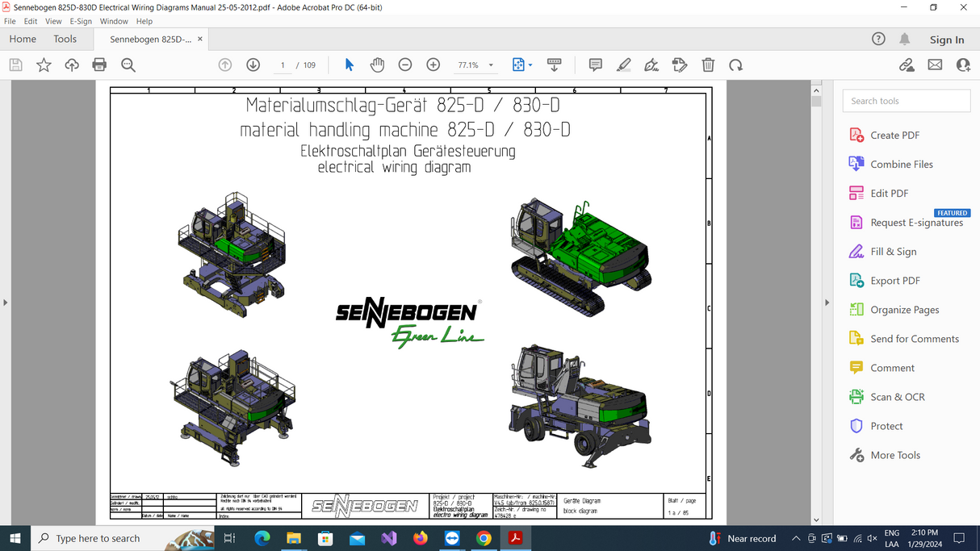980x551 pixels.
Task: Open the zoom percentage dropdown
Action: (491, 65)
